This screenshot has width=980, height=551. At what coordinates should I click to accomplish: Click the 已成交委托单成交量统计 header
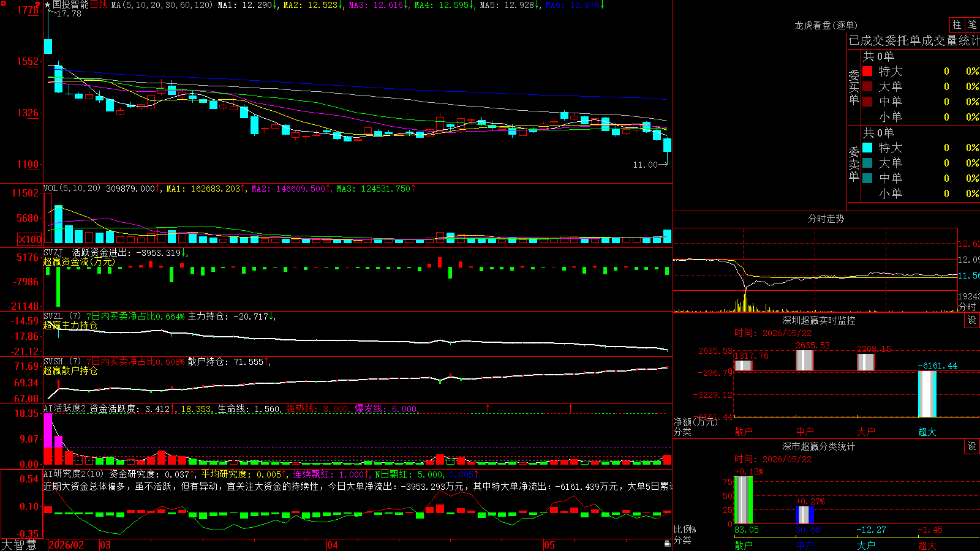[x=914, y=40]
